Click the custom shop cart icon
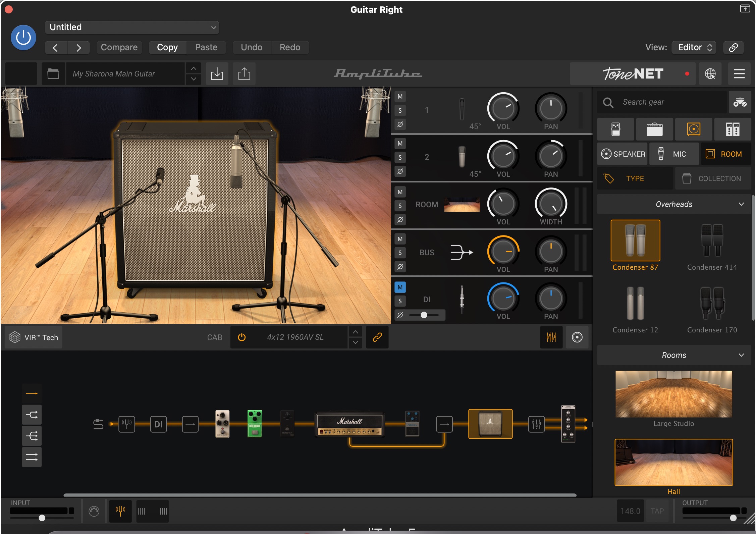The width and height of the screenshot is (756, 534). click(x=740, y=102)
